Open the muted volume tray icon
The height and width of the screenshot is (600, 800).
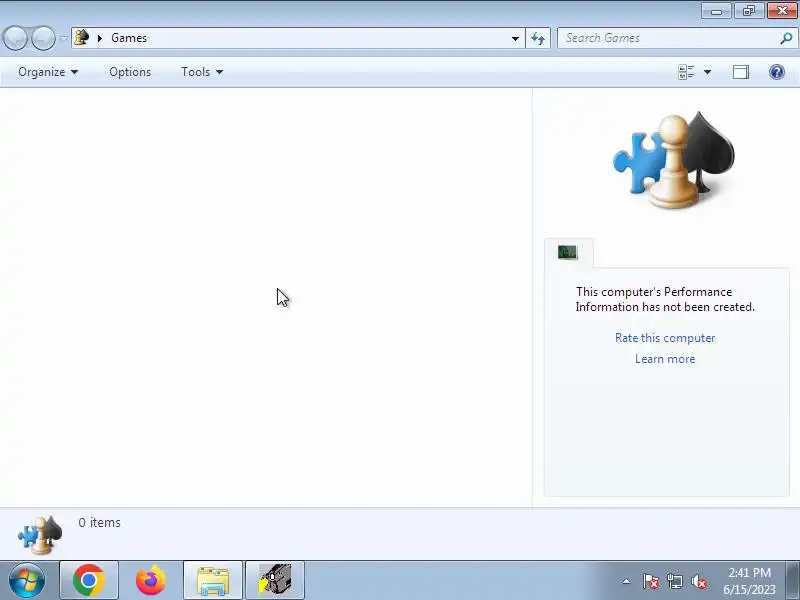[x=698, y=581]
